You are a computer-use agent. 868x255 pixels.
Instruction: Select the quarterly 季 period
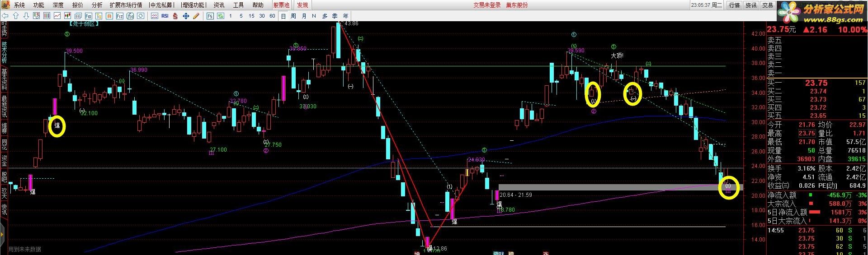tap(335, 16)
